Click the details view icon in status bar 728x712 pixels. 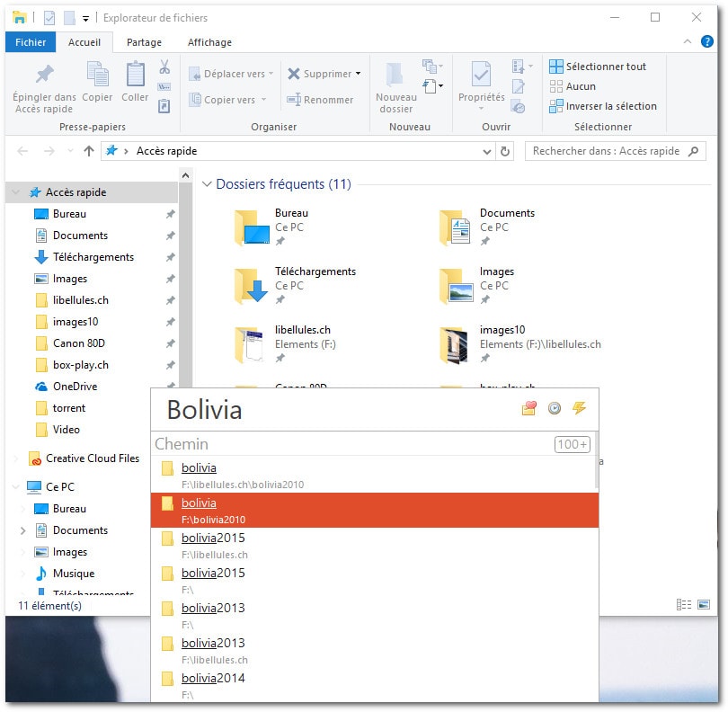(683, 605)
